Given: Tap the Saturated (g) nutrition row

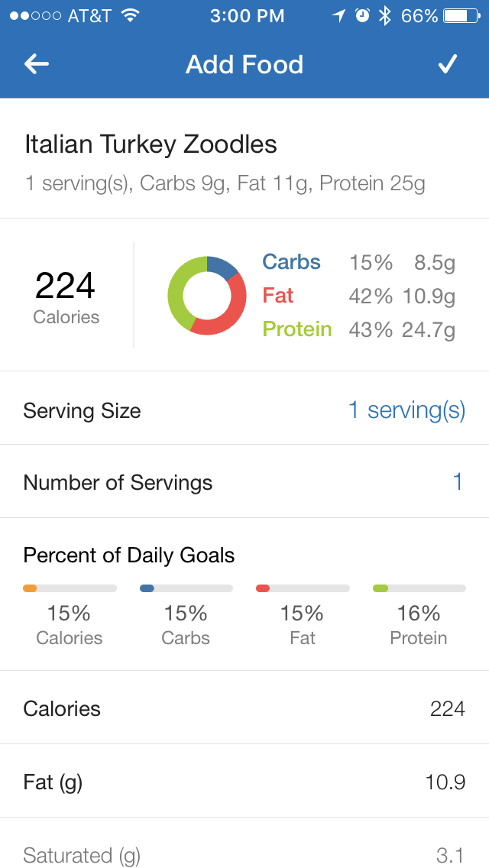Looking at the screenshot, I should click(244, 854).
